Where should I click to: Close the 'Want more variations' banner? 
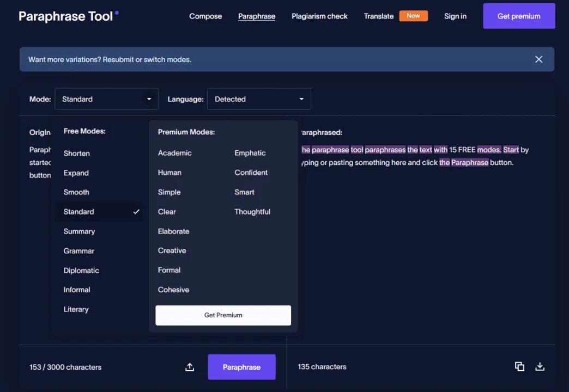tap(538, 59)
